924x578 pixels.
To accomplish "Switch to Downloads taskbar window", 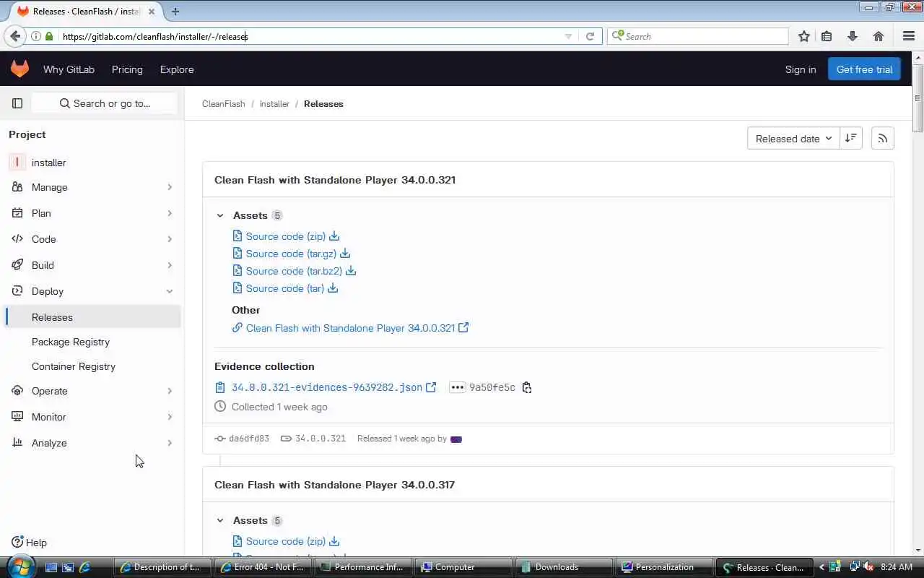I will pos(564,567).
